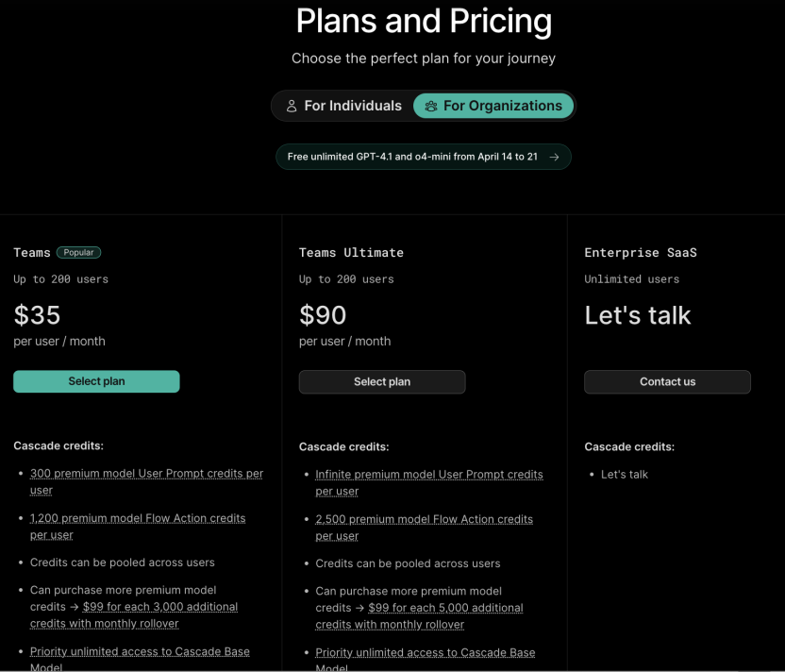Image resolution: width=785 pixels, height=672 pixels.
Task: Select plan for Teams at $35
Action: (x=96, y=381)
